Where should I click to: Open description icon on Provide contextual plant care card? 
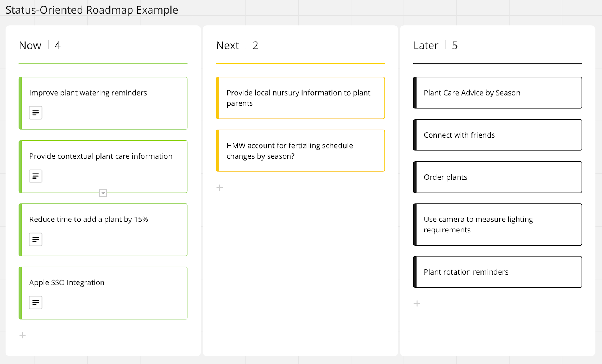coord(36,176)
